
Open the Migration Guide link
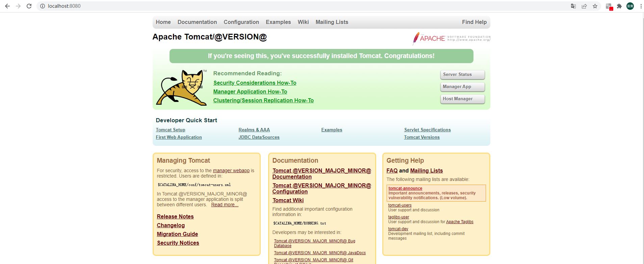pyautogui.click(x=177, y=234)
